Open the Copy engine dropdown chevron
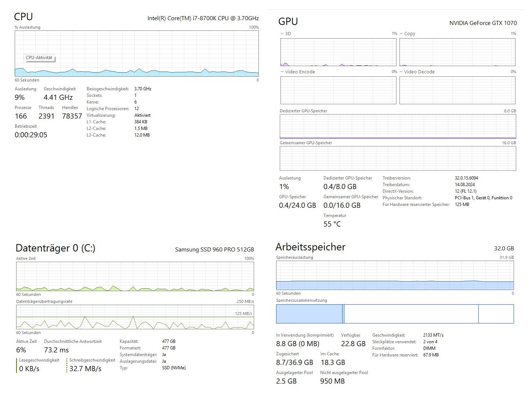The width and height of the screenshot is (532, 395). click(x=401, y=33)
